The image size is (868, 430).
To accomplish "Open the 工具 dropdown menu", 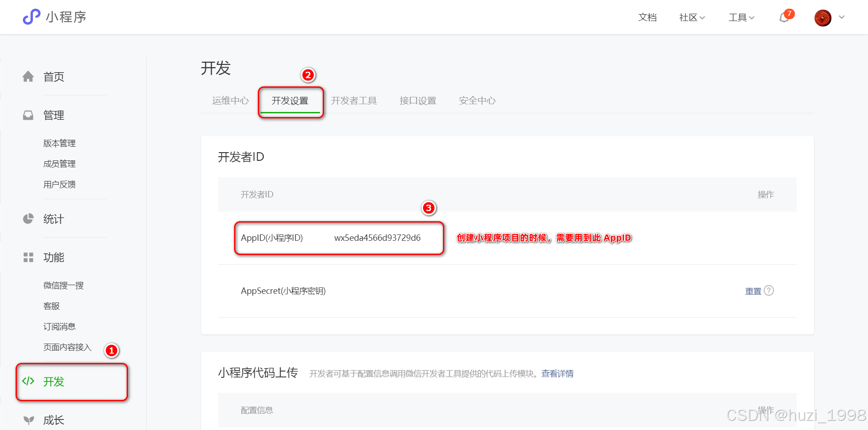I will [x=741, y=17].
